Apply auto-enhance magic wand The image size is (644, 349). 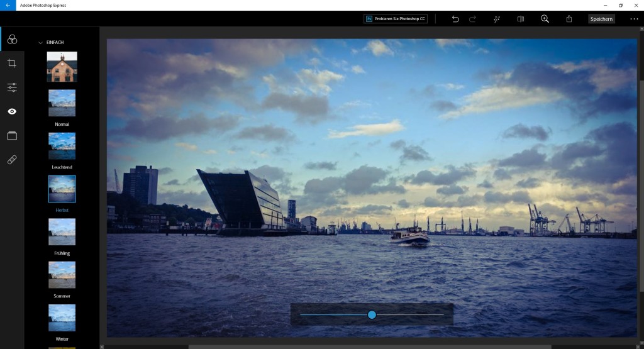tap(496, 19)
